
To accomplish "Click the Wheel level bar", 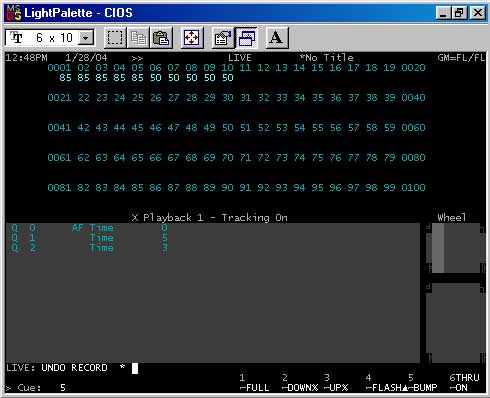I will tap(438, 248).
